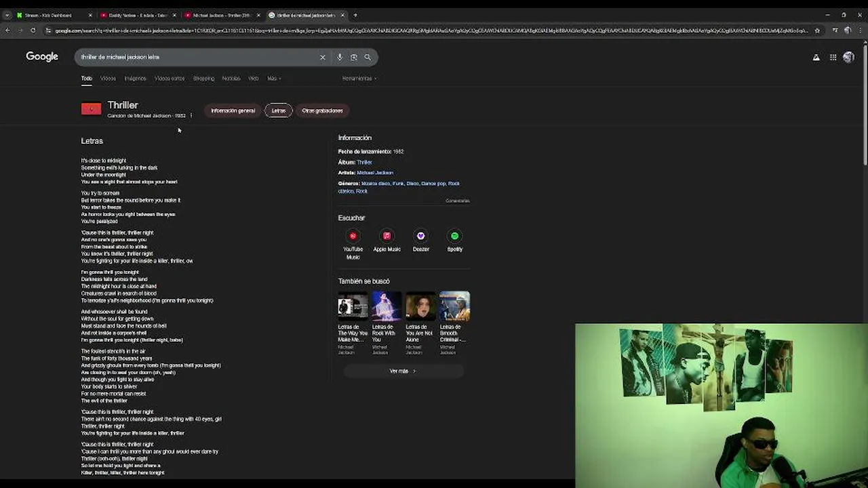Screen dimensions: 868x488
Task: Close the Stream - Kick Dashboard tab
Action: pos(90,15)
